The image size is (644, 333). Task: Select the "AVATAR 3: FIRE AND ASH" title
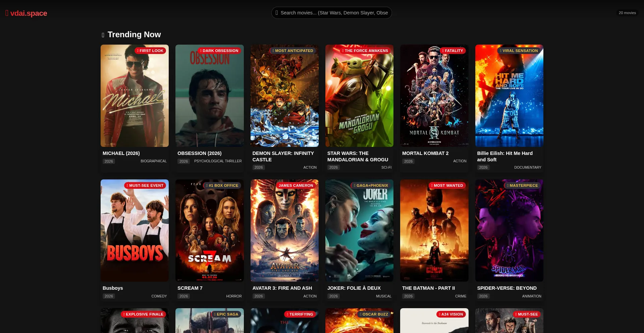[282, 288]
